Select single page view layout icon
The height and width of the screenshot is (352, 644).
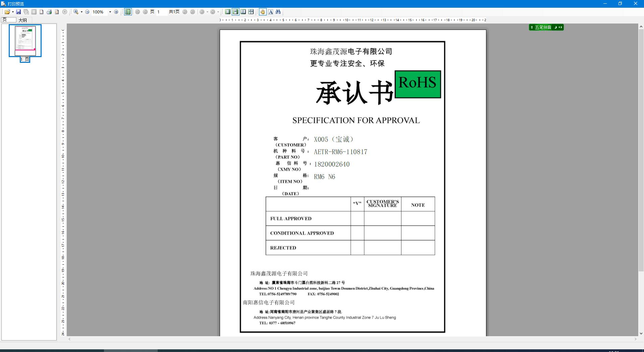click(228, 12)
